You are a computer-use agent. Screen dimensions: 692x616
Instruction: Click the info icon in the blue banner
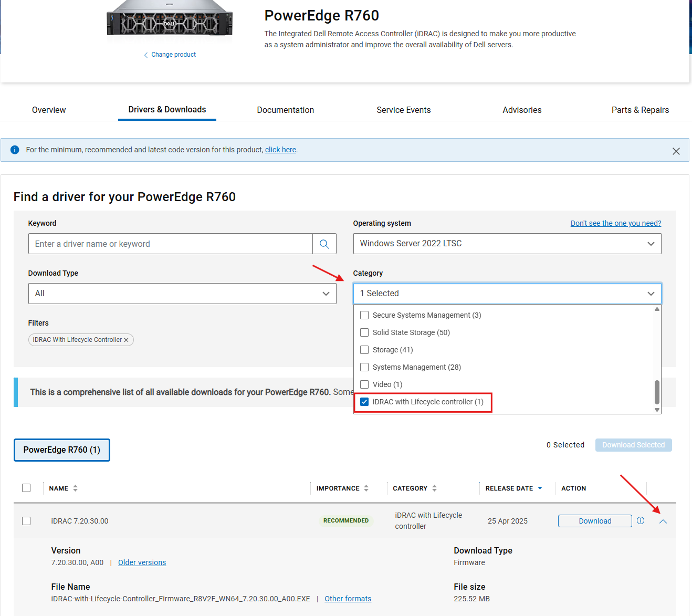click(15, 150)
